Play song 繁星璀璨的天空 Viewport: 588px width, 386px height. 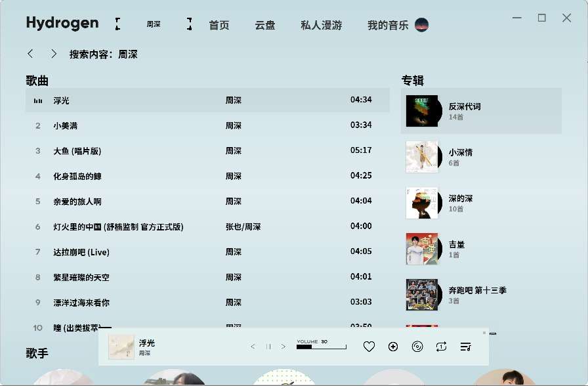click(x=207, y=277)
